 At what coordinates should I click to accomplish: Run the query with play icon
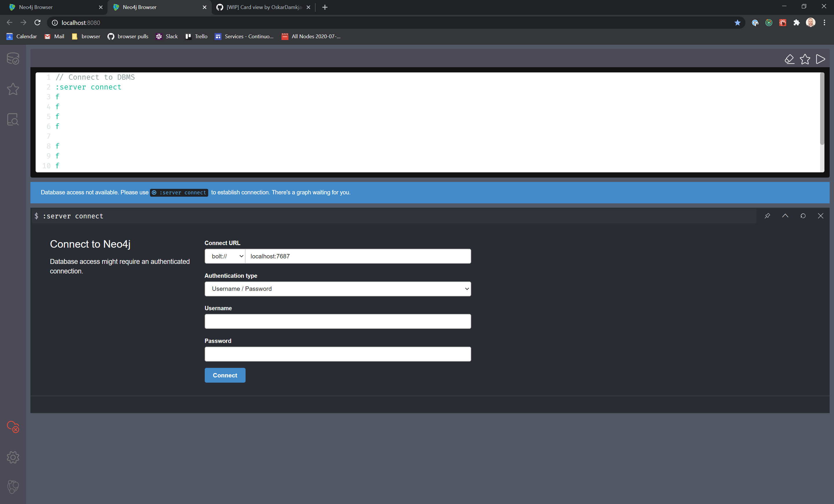(x=820, y=59)
